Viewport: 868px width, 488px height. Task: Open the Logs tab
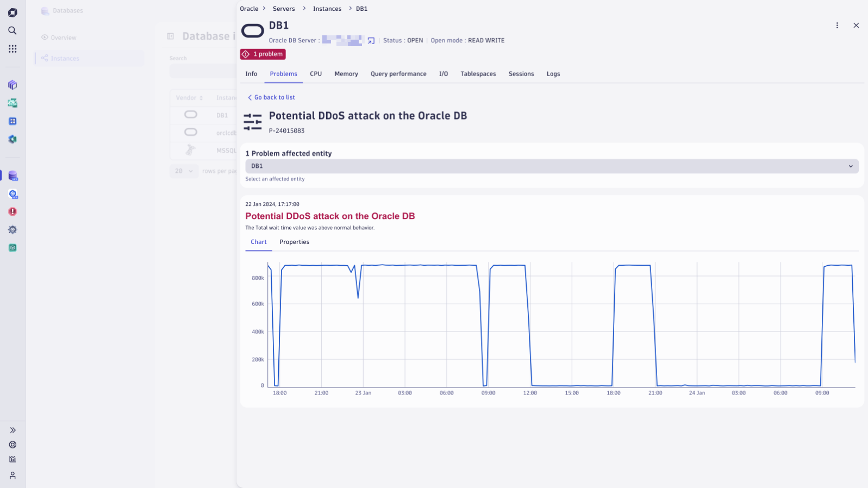(553, 74)
